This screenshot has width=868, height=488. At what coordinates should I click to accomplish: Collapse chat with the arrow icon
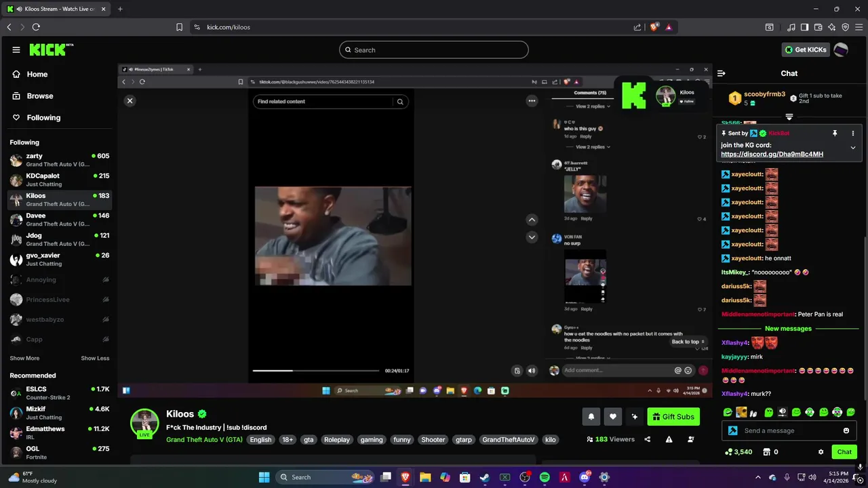pos(722,73)
